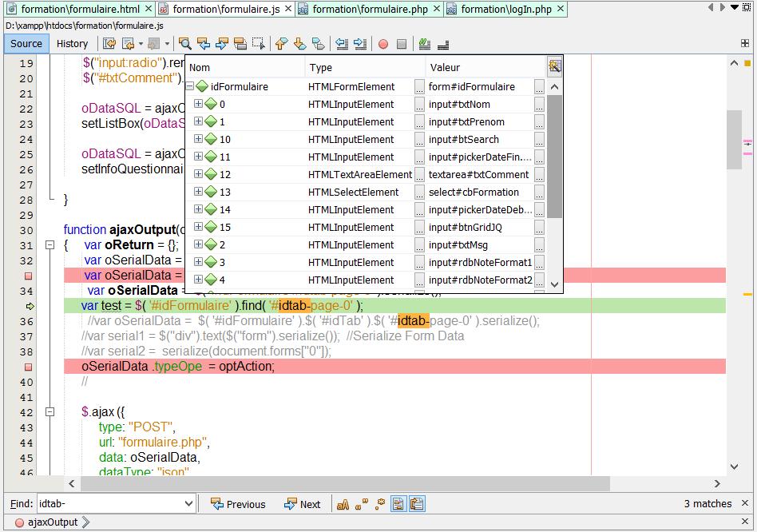Click the split editor icon at right
This screenshot has height=532, width=757.
745,43
